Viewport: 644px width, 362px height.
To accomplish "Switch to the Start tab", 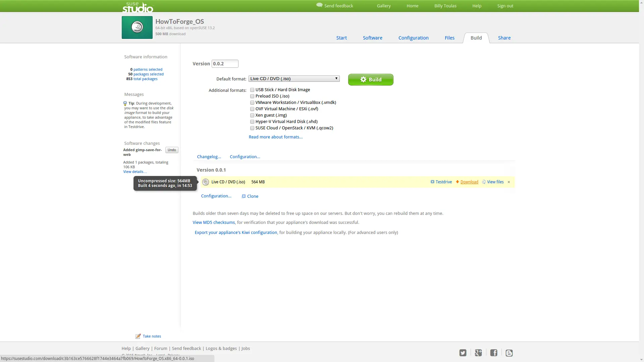I will pyautogui.click(x=341, y=38).
